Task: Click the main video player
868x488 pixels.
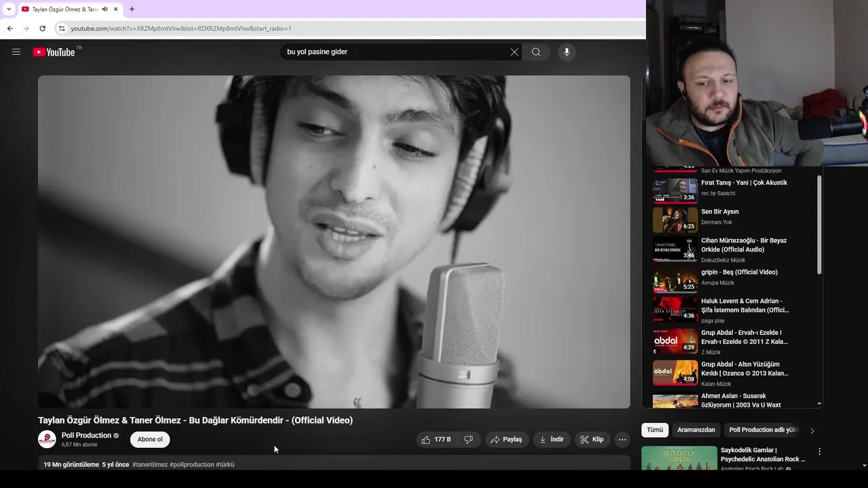Action: [x=334, y=242]
